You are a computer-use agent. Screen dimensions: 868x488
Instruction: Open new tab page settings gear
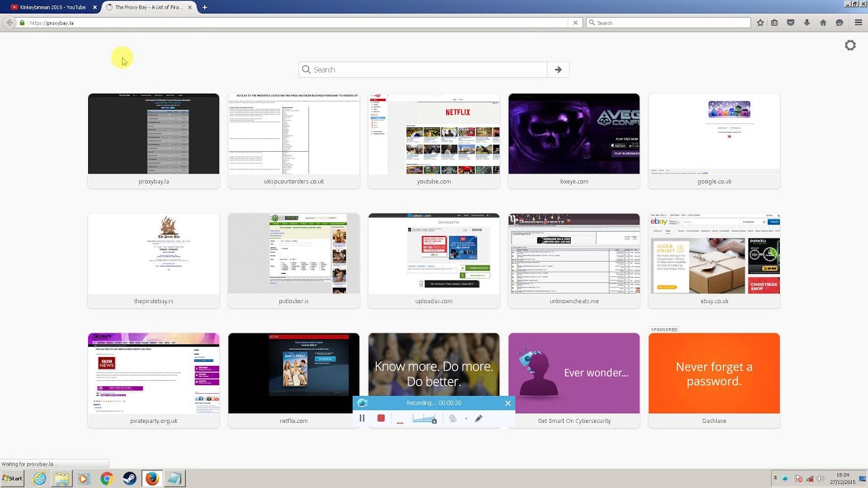point(850,45)
